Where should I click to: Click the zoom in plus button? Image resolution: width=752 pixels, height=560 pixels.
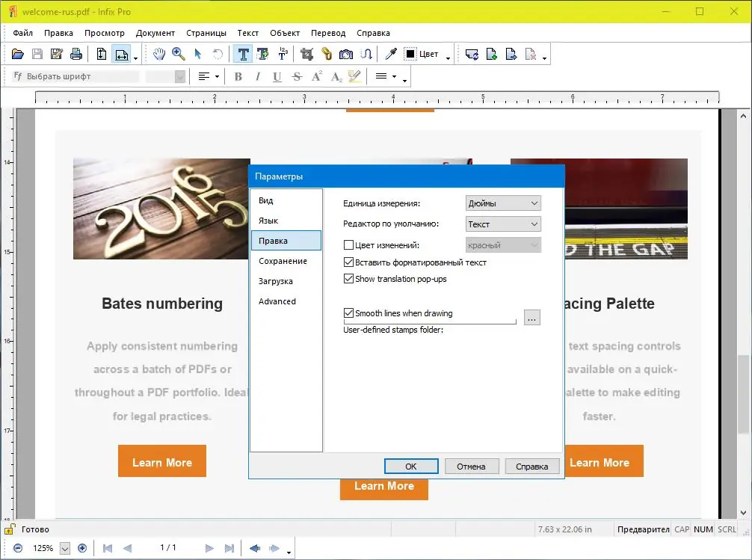[82, 548]
